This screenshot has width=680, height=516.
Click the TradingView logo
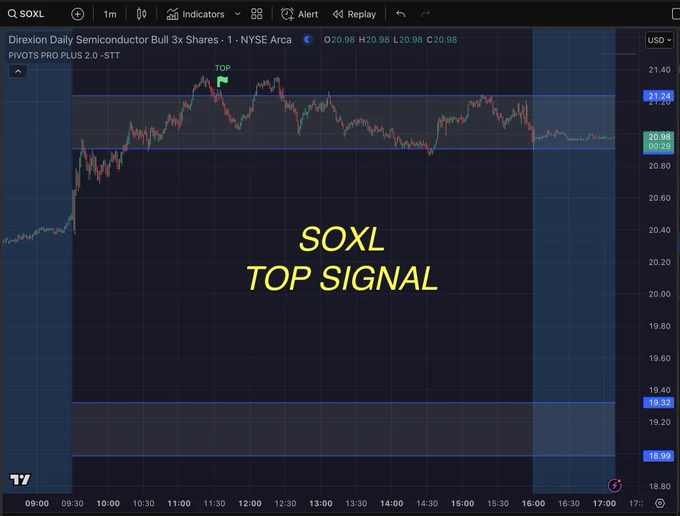coord(20,479)
